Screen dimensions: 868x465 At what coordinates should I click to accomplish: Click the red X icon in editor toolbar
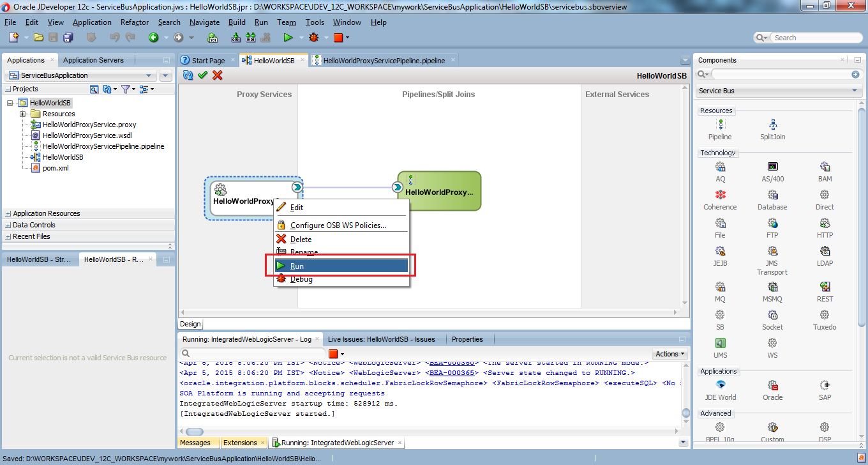[x=217, y=75]
